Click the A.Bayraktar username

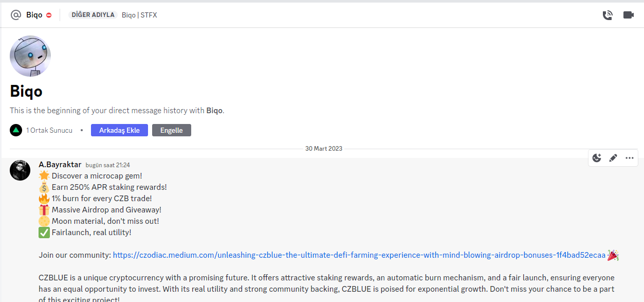[x=60, y=165]
